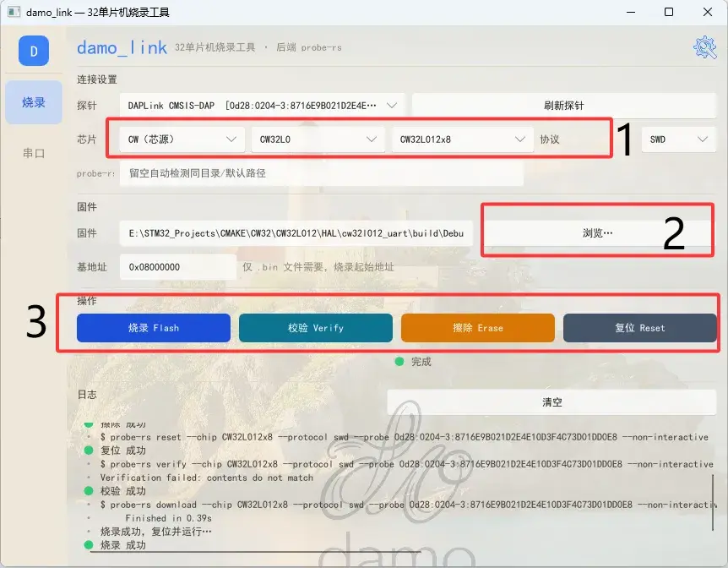The height and width of the screenshot is (568, 728).
Task: Open the DAPLink CMSIS-DAP probe dropdown
Action: (x=263, y=106)
